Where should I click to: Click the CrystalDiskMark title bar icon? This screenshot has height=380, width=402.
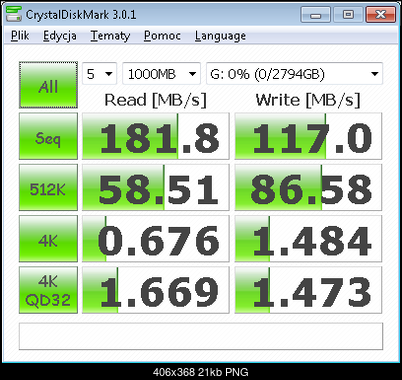coord(14,14)
